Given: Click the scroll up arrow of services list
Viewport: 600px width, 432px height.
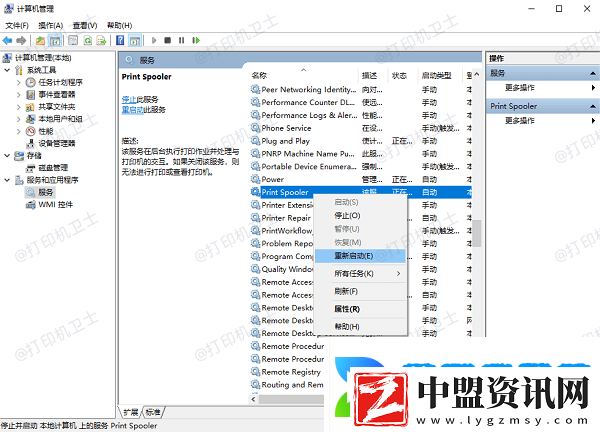Looking at the screenshot, I should click(x=476, y=74).
